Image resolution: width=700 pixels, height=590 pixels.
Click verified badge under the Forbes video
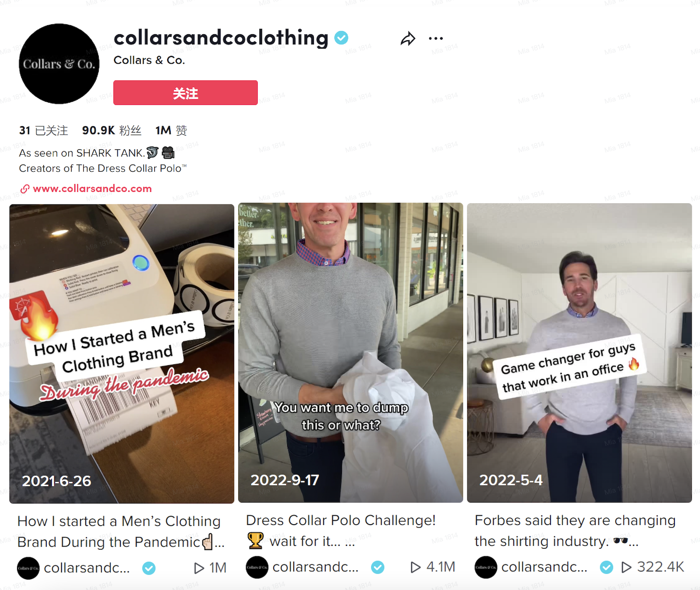pos(606,567)
